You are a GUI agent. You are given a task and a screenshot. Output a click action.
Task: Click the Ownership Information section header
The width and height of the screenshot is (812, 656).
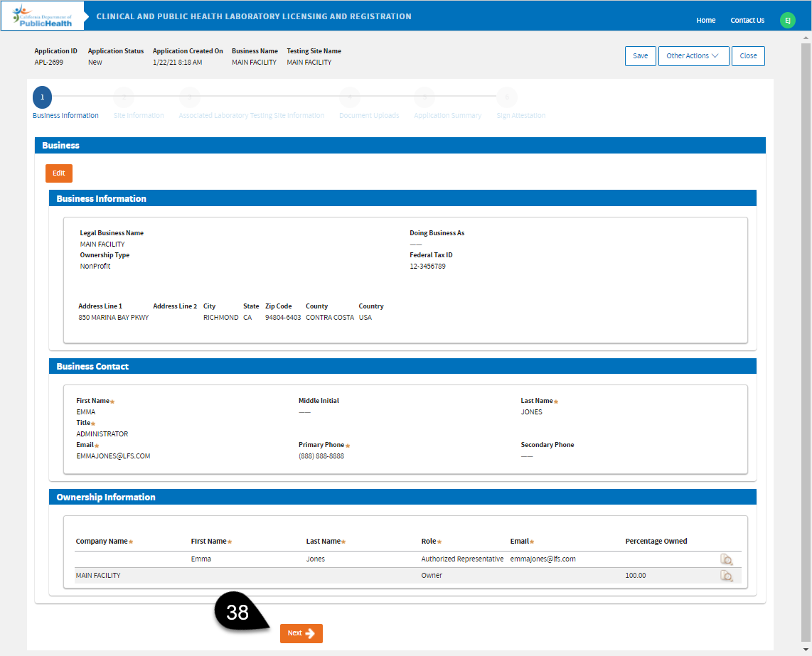point(402,498)
